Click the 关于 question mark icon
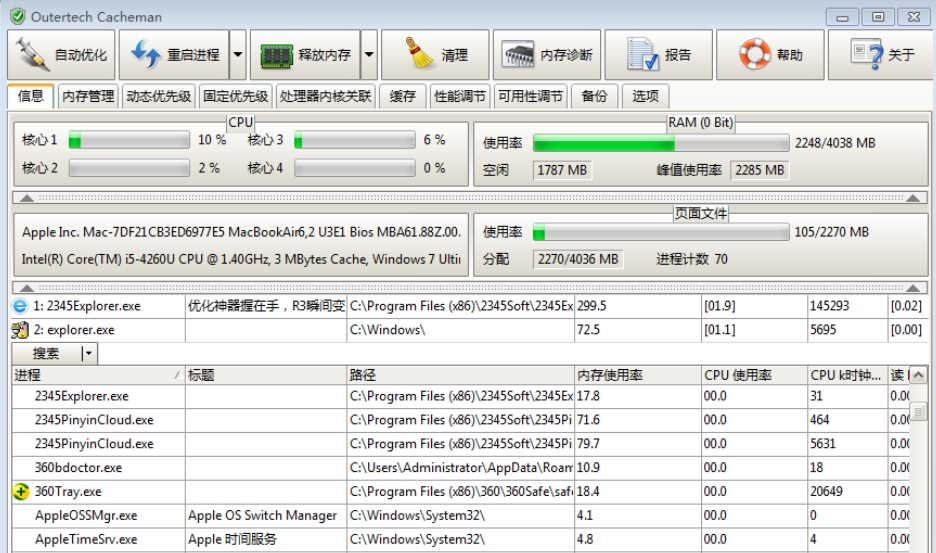Image resolution: width=936 pixels, height=553 pixels. 866,54
